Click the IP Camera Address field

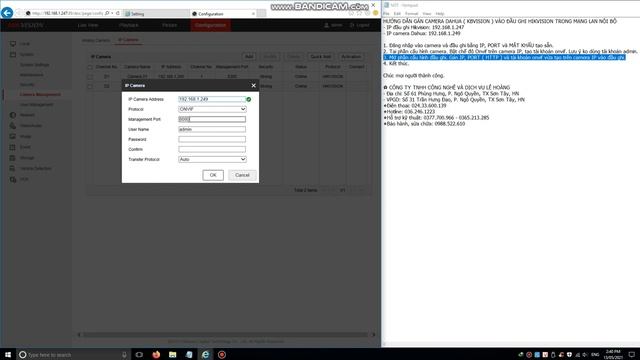click(x=212, y=99)
